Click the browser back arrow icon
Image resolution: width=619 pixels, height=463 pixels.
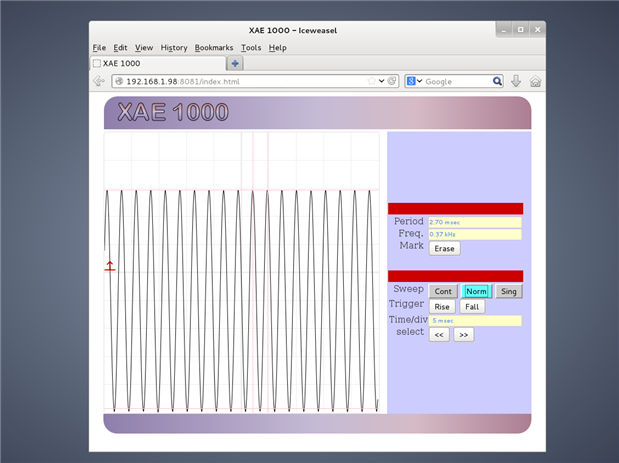pos(99,81)
